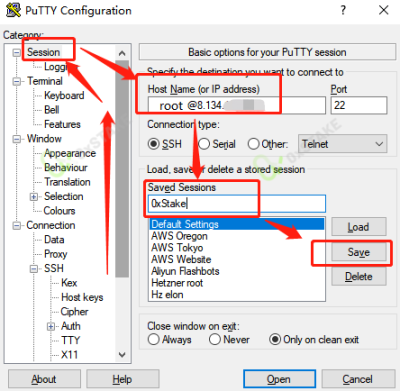Click the category scrollbar down arrow
Viewport: 400px width, 391px height.
(122, 355)
